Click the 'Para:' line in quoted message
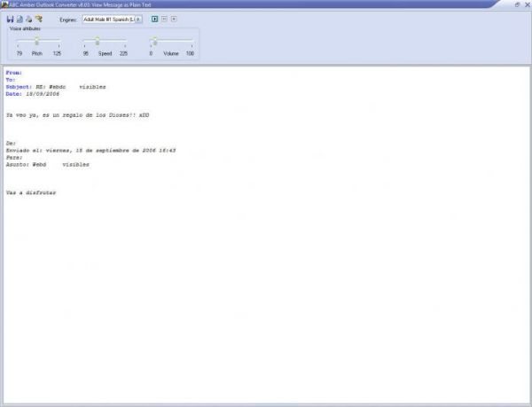 pos(14,157)
